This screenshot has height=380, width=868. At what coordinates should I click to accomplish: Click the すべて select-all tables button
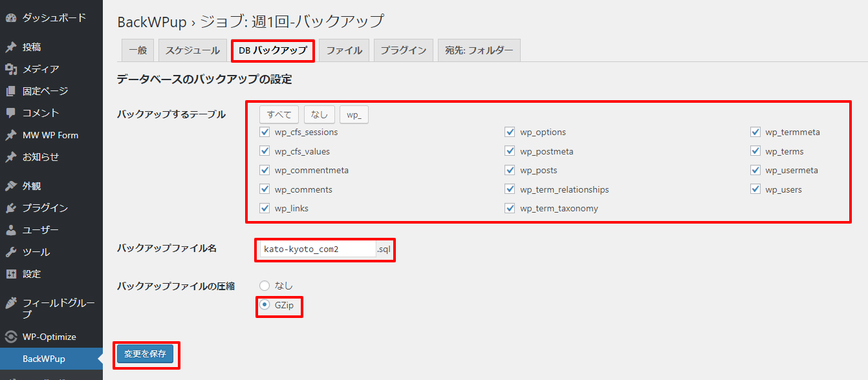pyautogui.click(x=279, y=115)
